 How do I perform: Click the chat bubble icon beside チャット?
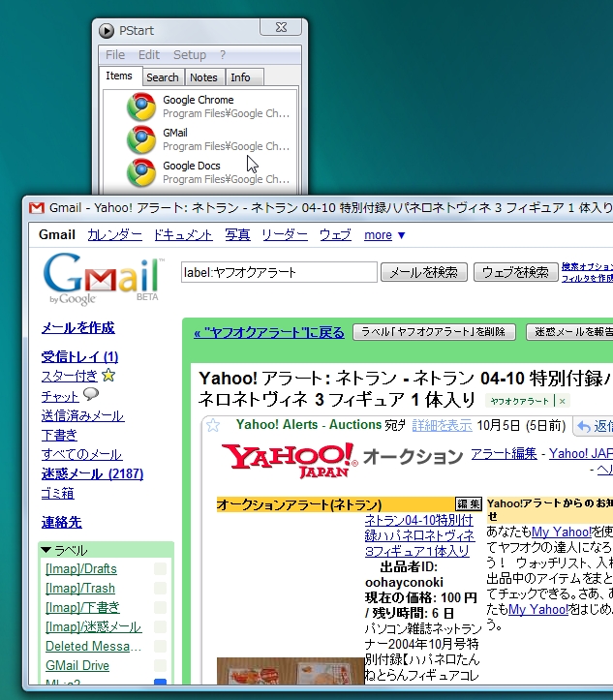(x=91, y=394)
